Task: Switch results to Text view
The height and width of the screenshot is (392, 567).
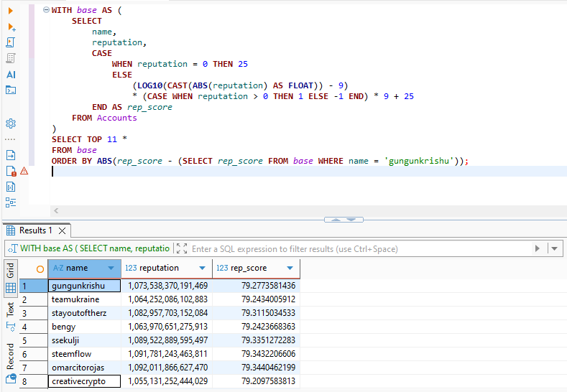Action: [x=11, y=317]
